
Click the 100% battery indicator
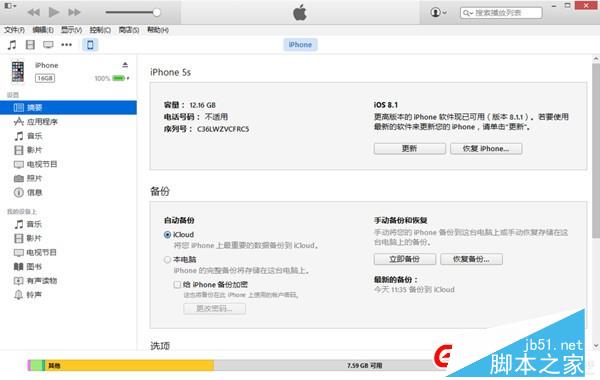[111, 78]
